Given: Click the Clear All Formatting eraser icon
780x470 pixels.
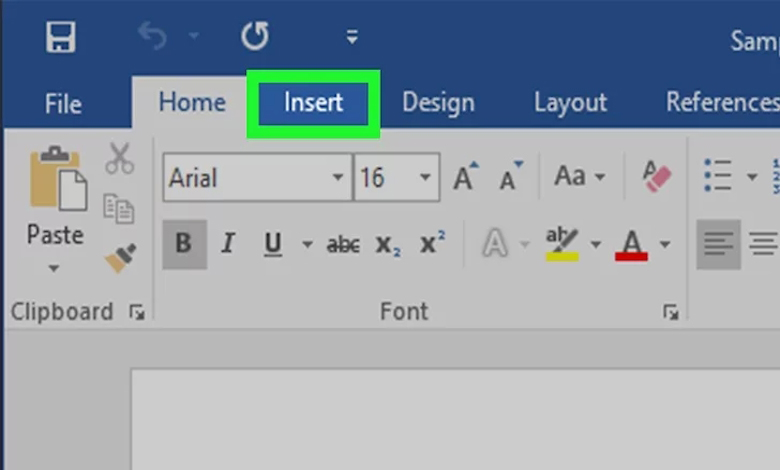Looking at the screenshot, I should pos(656,177).
